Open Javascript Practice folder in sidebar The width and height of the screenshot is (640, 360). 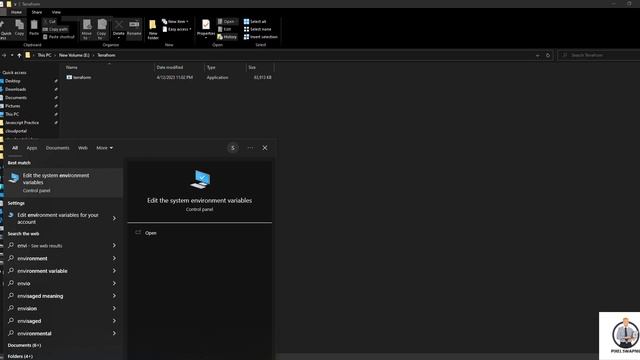pyautogui.click(x=22, y=122)
